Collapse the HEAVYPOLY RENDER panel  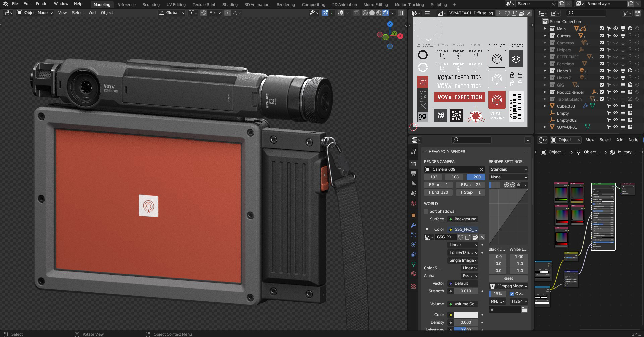pos(425,152)
